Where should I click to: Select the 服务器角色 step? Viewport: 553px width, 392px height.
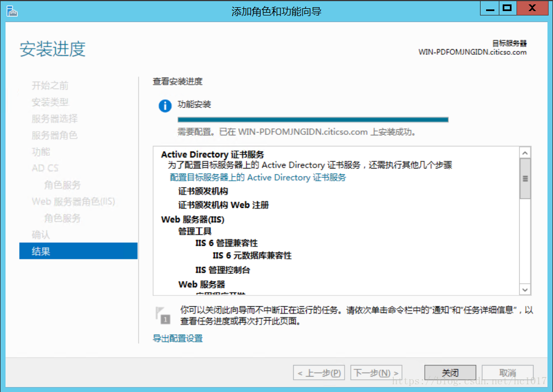pyautogui.click(x=55, y=135)
